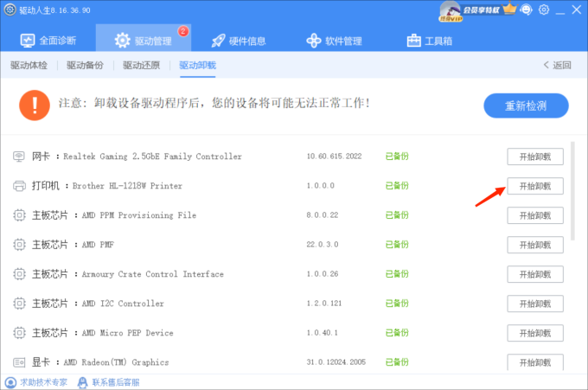Image resolution: width=588 pixels, height=390 pixels.
Task: Start uninstalling the AMD PMF driver
Action: (x=535, y=245)
